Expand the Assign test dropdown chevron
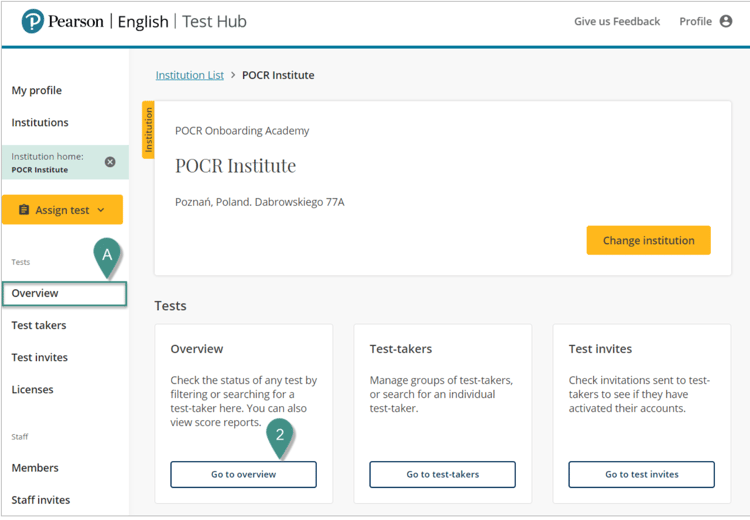 [x=101, y=210]
